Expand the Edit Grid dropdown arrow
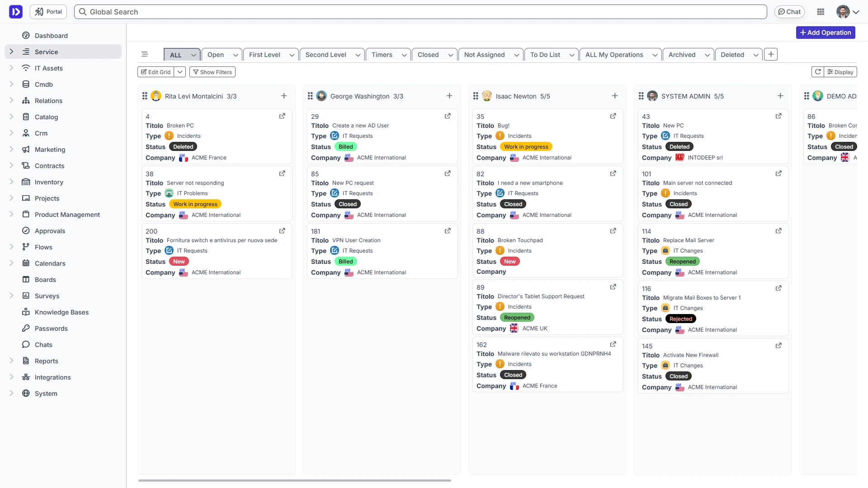This screenshot has width=868, height=488. click(x=180, y=72)
